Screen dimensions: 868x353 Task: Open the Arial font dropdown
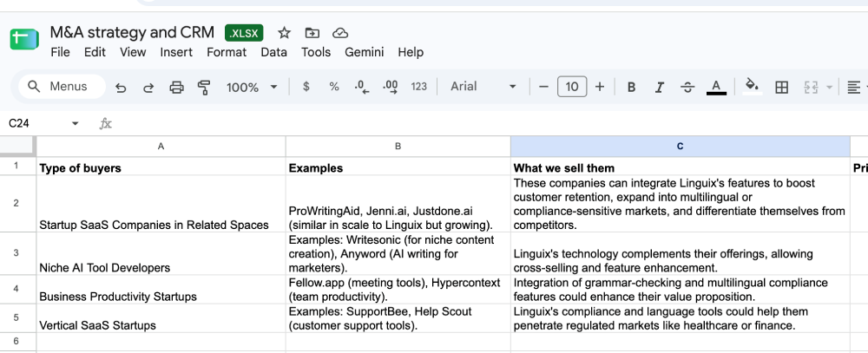click(483, 87)
